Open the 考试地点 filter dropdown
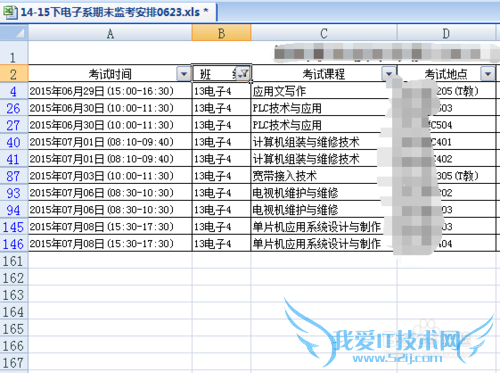500x373 pixels. coord(488,74)
